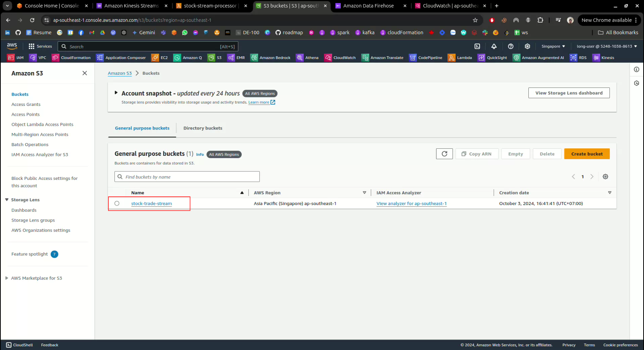The image size is (644, 350).
Task: Open AWS notifications bell
Action: [x=494, y=46]
